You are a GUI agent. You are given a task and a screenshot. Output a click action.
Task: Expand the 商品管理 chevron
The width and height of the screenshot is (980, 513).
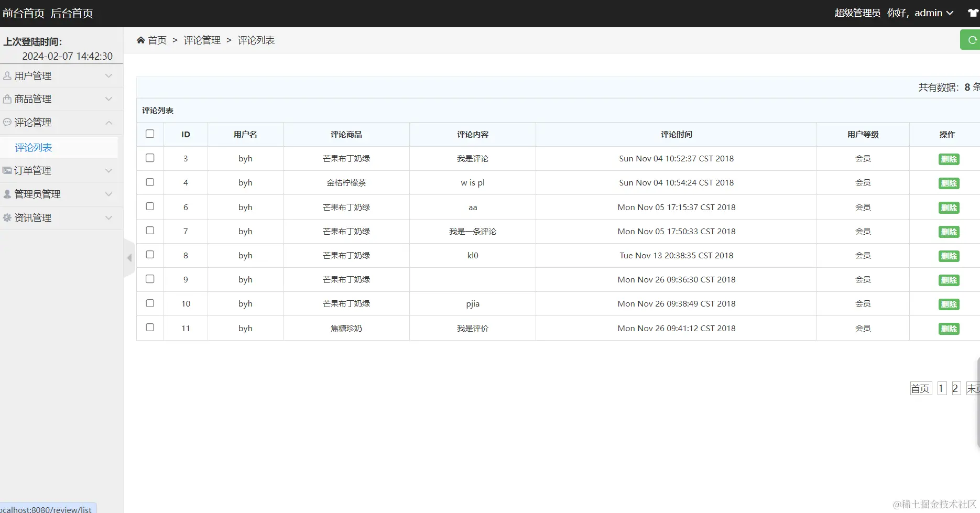[108, 99]
